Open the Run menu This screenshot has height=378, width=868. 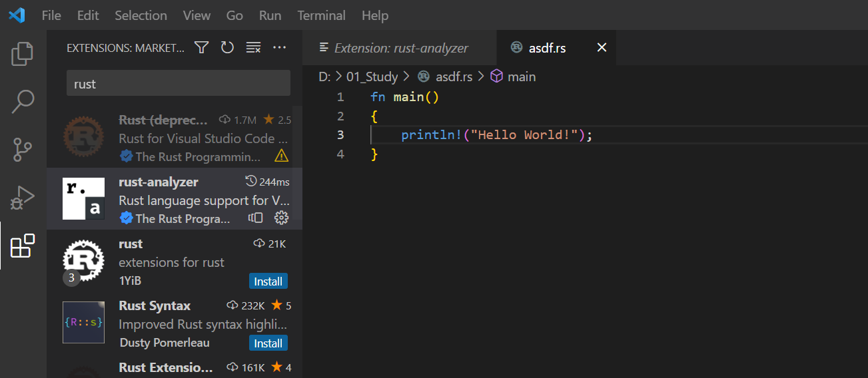(x=270, y=15)
